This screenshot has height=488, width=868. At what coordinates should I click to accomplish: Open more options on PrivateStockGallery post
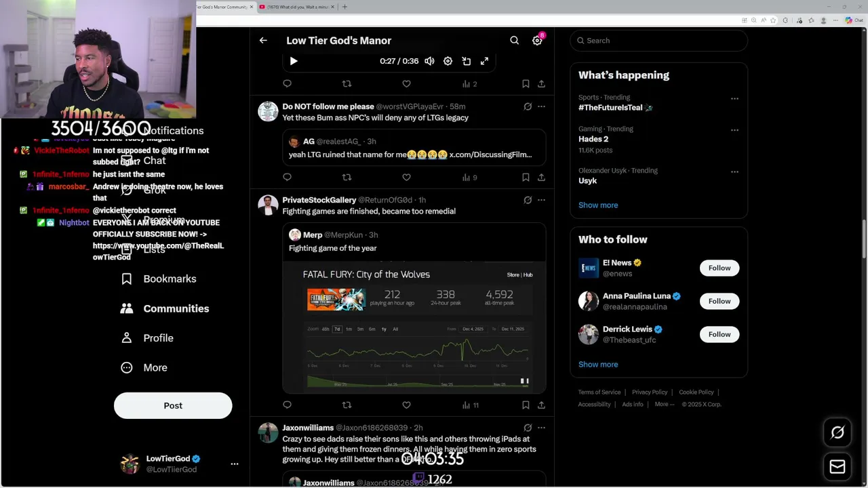click(x=541, y=200)
